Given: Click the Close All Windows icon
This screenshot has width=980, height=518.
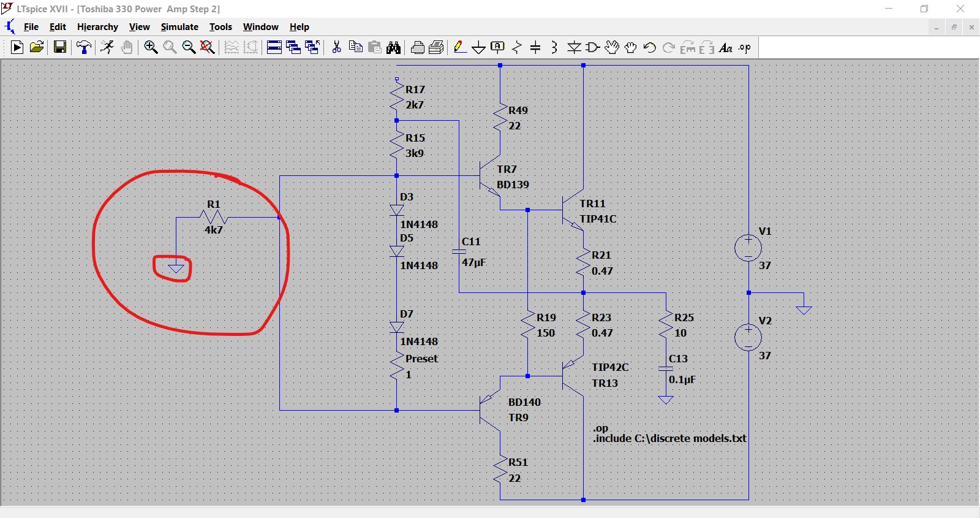Looking at the screenshot, I should tap(312, 47).
